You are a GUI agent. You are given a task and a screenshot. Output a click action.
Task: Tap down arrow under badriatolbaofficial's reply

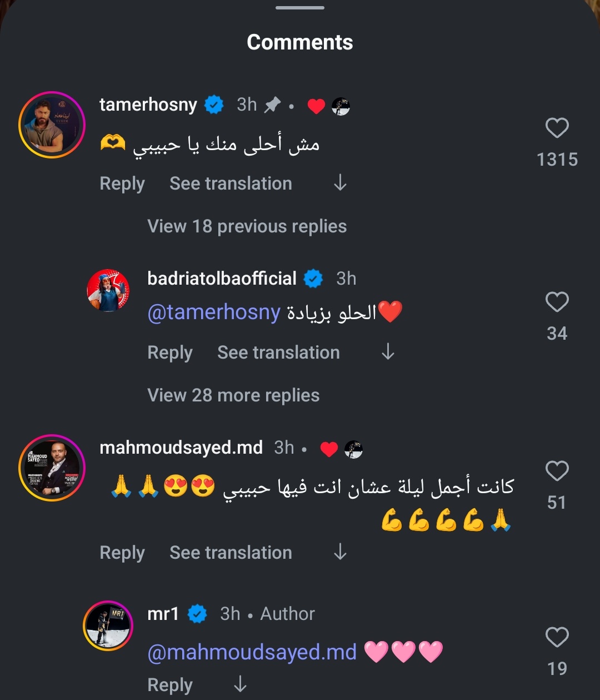(x=388, y=352)
